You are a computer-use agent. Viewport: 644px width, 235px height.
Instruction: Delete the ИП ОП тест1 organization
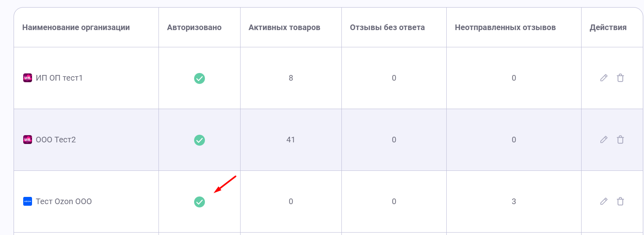[x=620, y=78]
